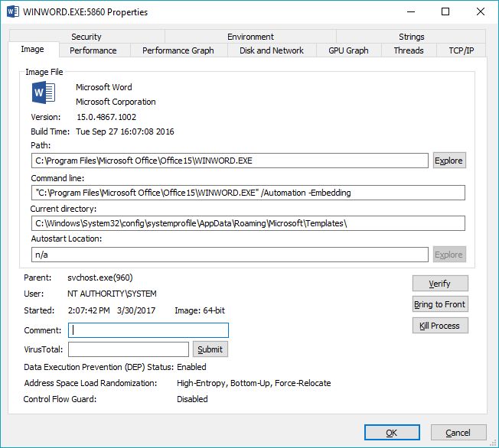
Task: Click the window resize grip
Action: pyautogui.click(x=493, y=443)
